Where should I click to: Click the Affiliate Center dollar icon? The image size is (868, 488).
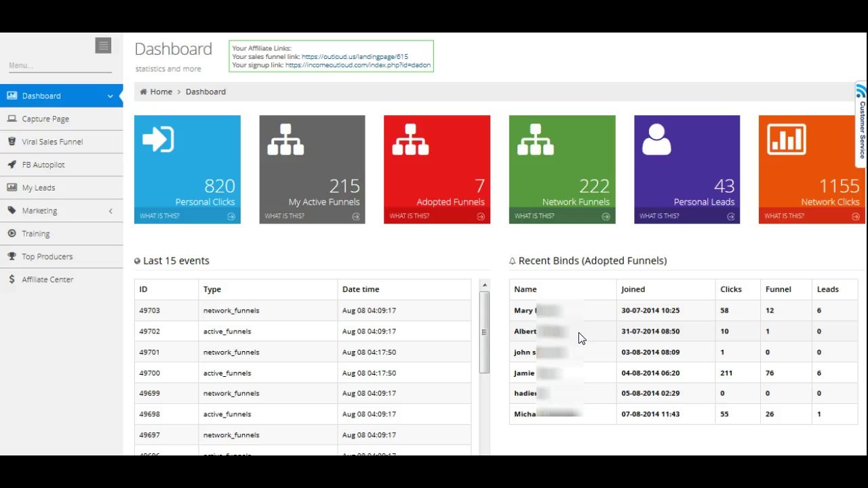(12, 279)
